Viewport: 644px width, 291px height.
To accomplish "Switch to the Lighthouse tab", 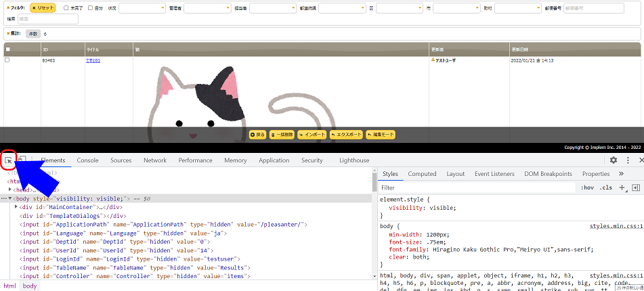I will pyautogui.click(x=354, y=160).
